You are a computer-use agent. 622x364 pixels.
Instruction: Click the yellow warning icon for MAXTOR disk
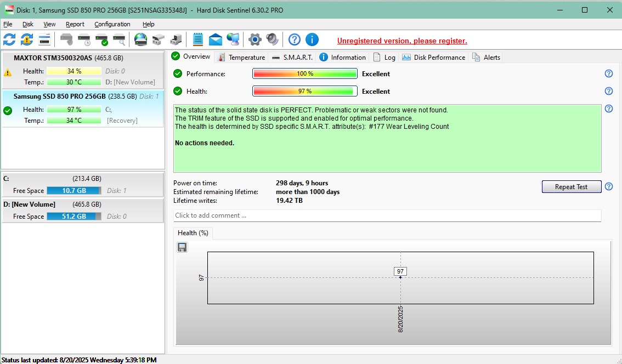pyautogui.click(x=8, y=72)
